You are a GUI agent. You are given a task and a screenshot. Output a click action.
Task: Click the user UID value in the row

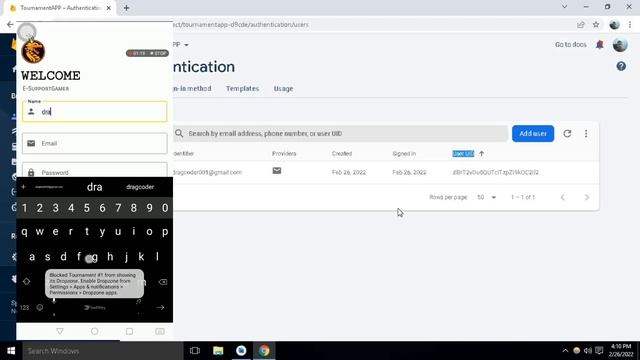tap(496, 172)
